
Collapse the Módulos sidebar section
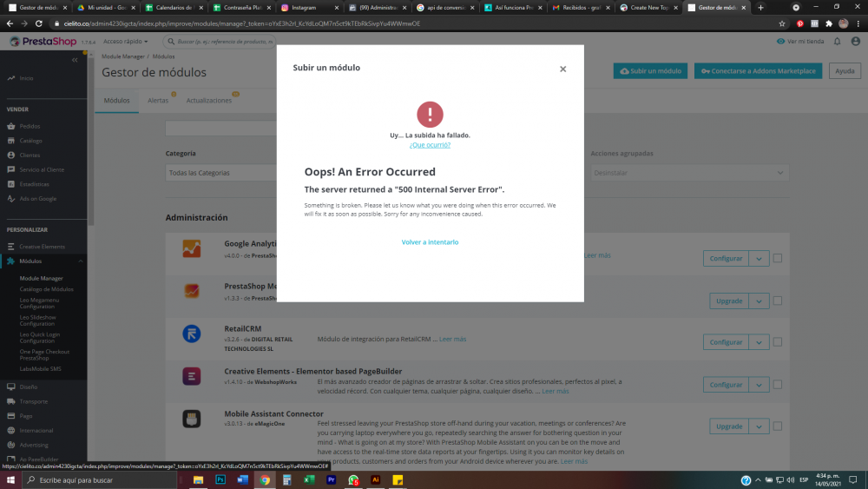click(x=80, y=261)
